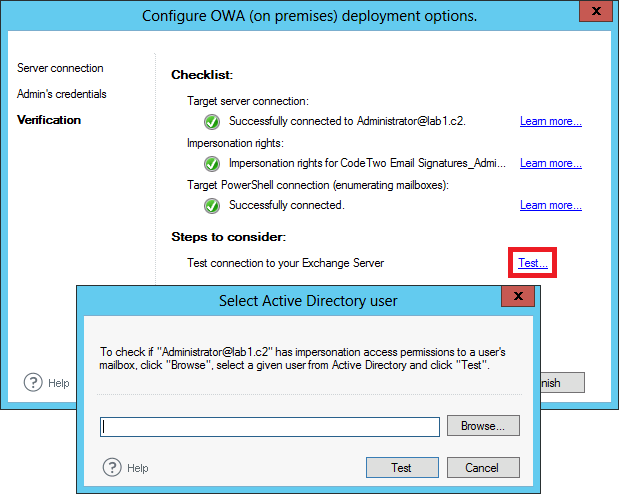Select Server connection step in sidebar
The image size is (619, 494).
60,68
